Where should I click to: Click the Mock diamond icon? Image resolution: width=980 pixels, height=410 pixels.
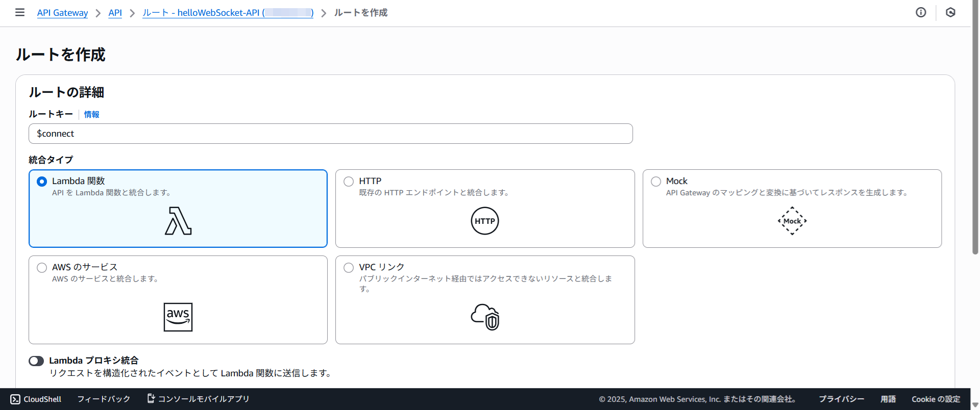point(792,221)
